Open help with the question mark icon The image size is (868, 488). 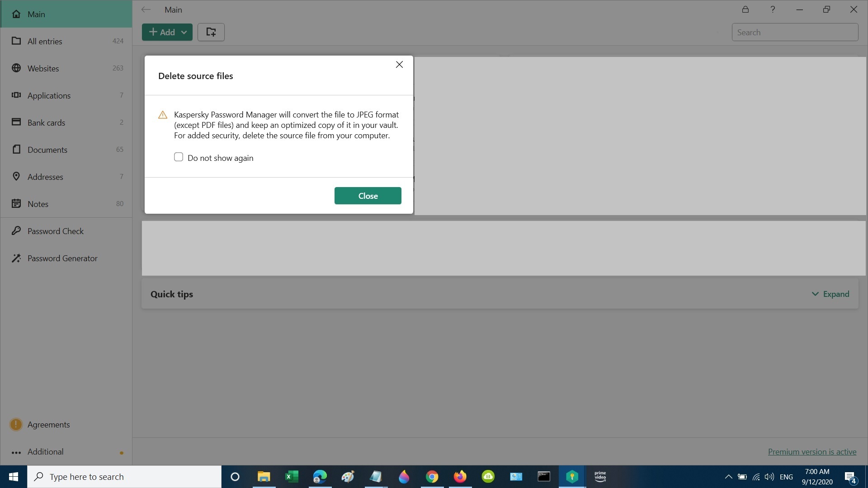[773, 9]
